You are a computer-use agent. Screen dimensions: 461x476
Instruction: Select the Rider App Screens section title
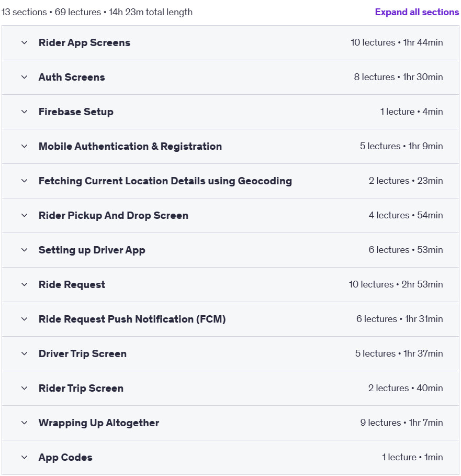click(84, 43)
